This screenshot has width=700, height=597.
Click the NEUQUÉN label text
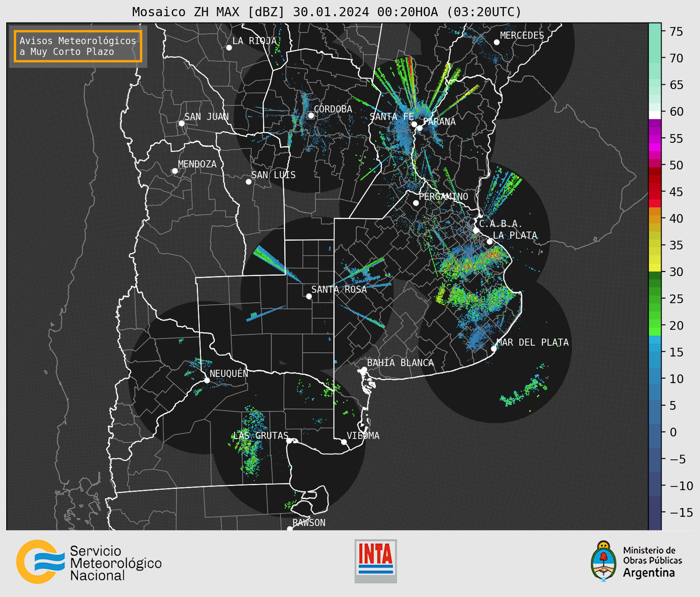[x=229, y=373]
